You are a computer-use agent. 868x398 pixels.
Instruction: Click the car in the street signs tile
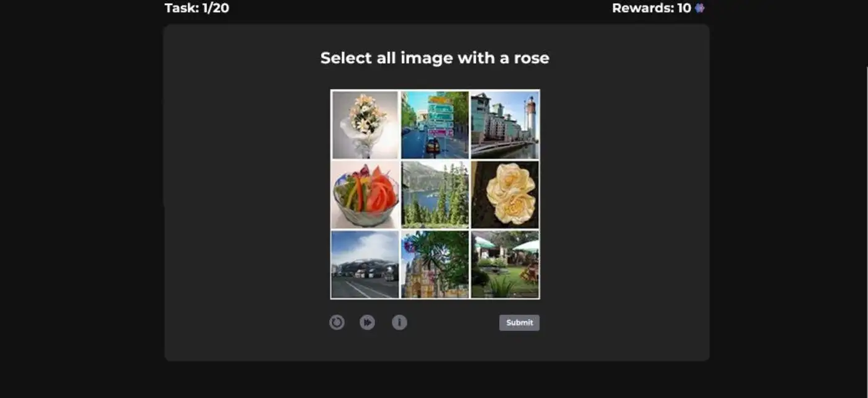tap(433, 146)
